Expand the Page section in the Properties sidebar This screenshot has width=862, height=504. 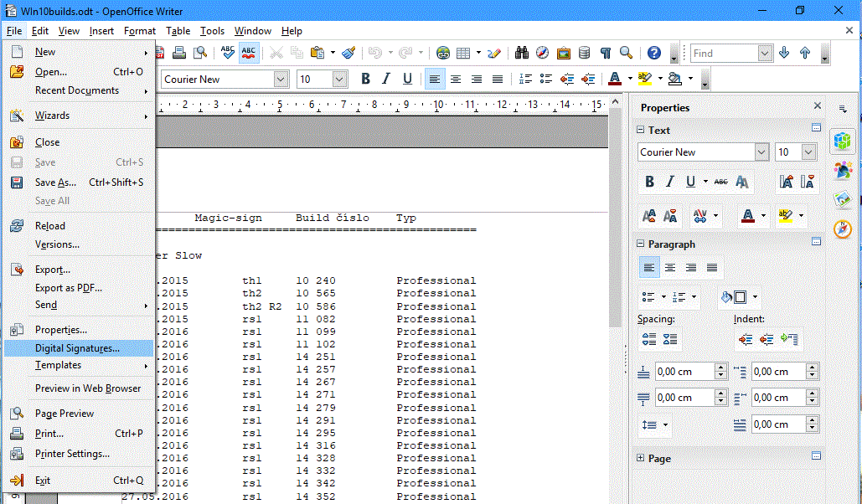(x=641, y=459)
